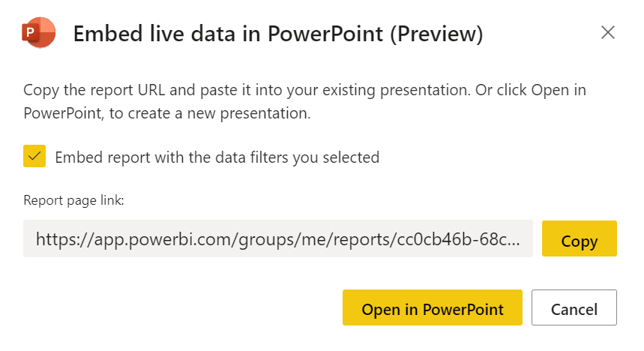Screen dimensions: 644x351
Task: Click the 'Embed report with the data filters' label
Action: (217, 157)
